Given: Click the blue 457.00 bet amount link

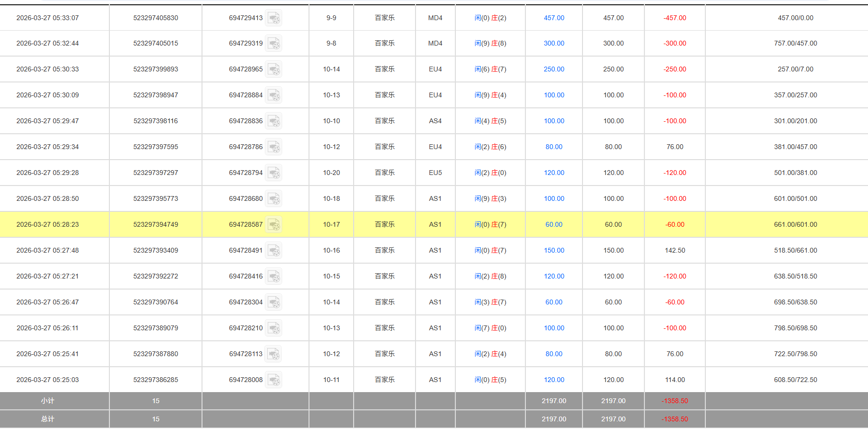Looking at the screenshot, I should [554, 18].
